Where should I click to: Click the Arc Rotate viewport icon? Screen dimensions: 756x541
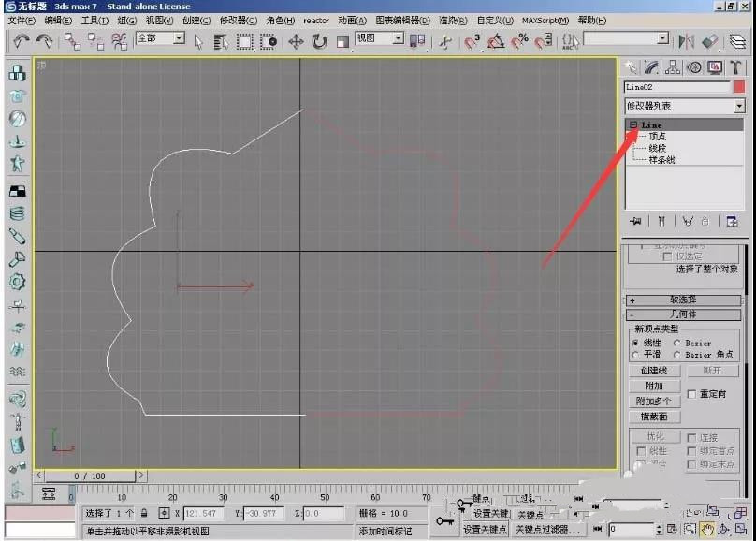pyautogui.click(x=723, y=530)
